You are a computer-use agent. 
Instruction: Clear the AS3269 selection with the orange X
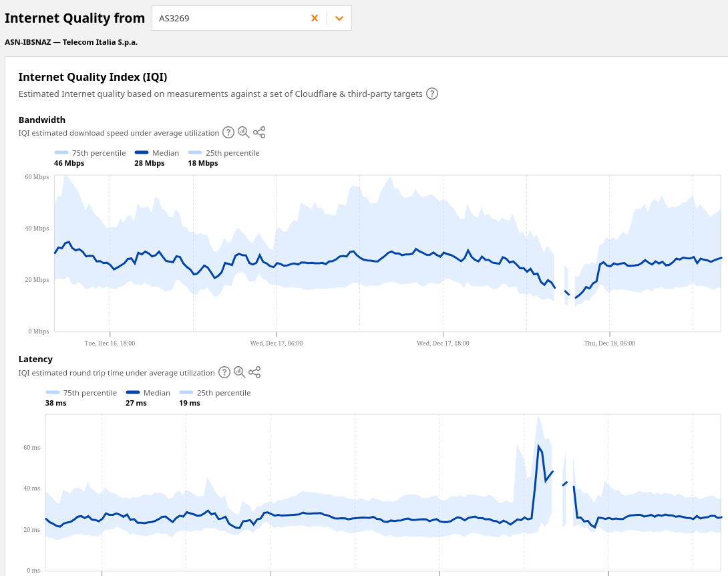pyautogui.click(x=314, y=18)
